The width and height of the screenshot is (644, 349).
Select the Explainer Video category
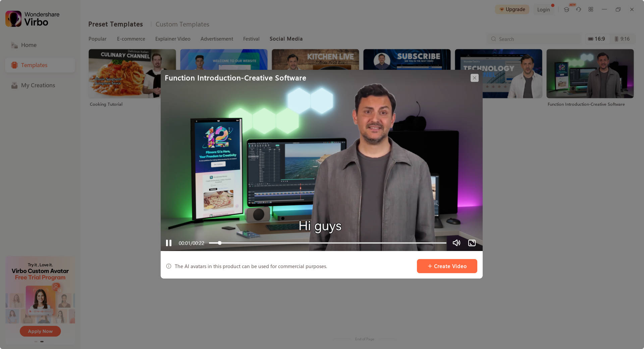(x=173, y=39)
